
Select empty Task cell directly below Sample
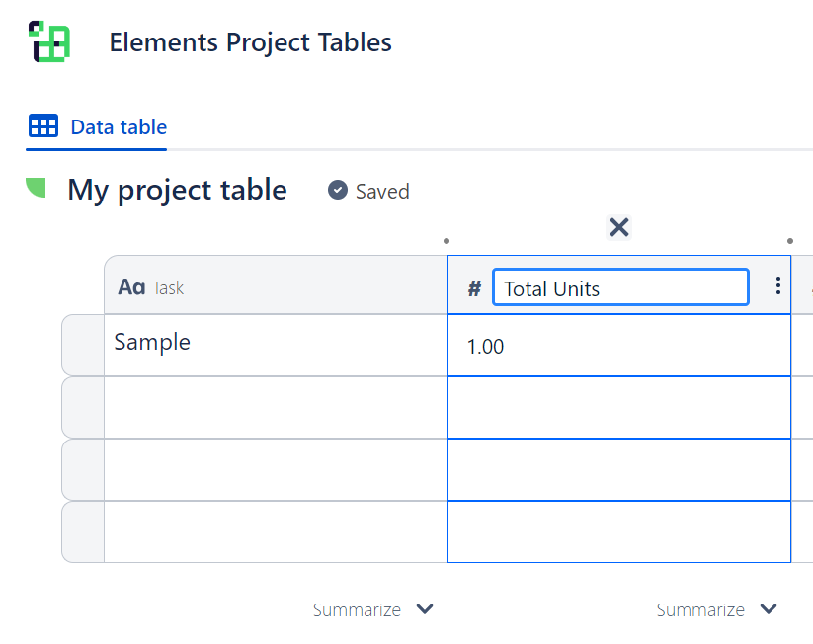276,407
